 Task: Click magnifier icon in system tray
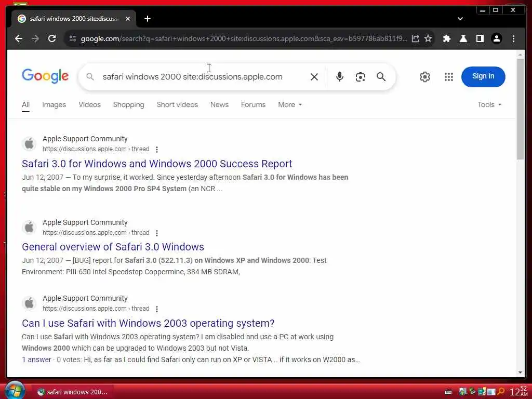pos(501,392)
